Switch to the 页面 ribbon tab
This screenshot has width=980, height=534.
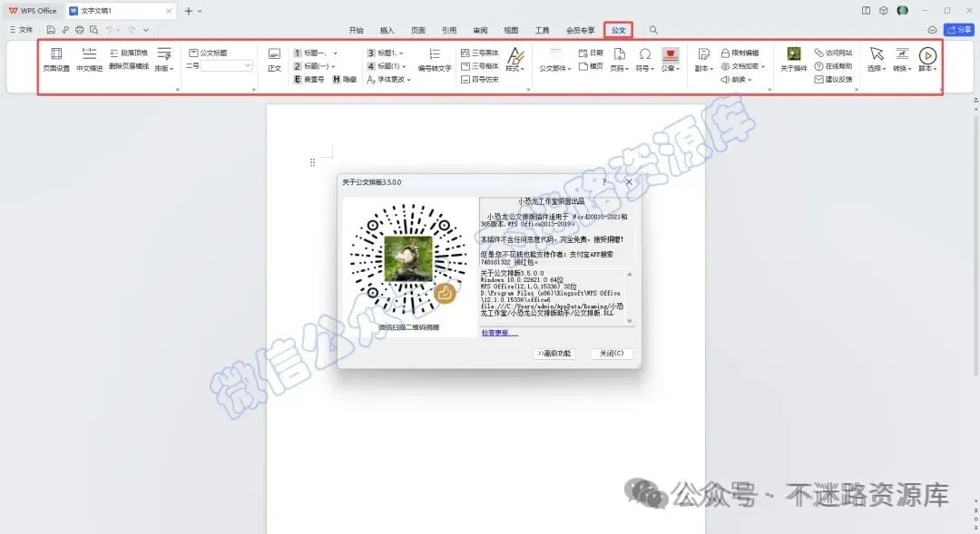(418, 30)
